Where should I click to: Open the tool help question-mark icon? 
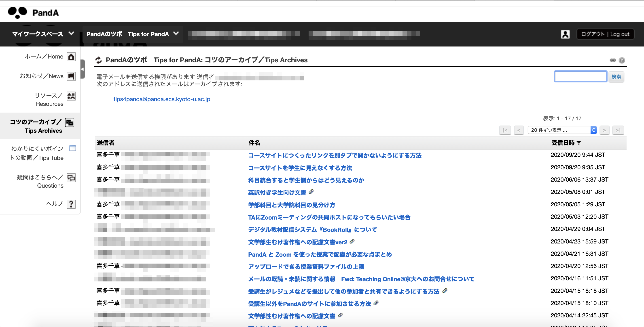[622, 60]
